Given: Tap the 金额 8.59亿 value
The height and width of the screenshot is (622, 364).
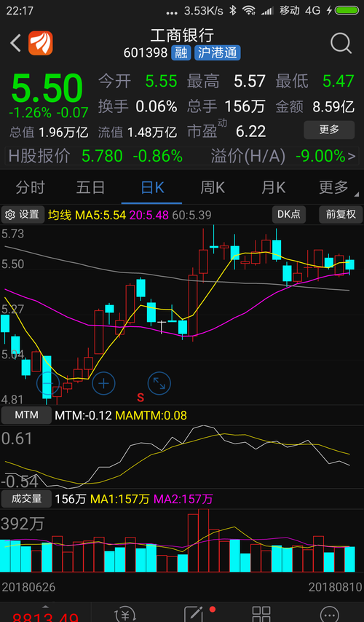Looking at the screenshot, I should click(314, 106).
